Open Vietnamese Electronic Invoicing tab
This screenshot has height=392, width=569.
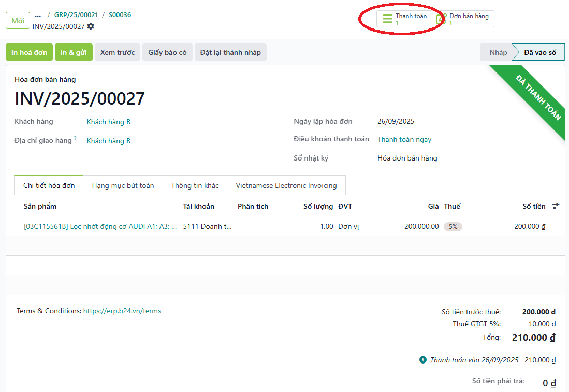click(286, 185)
